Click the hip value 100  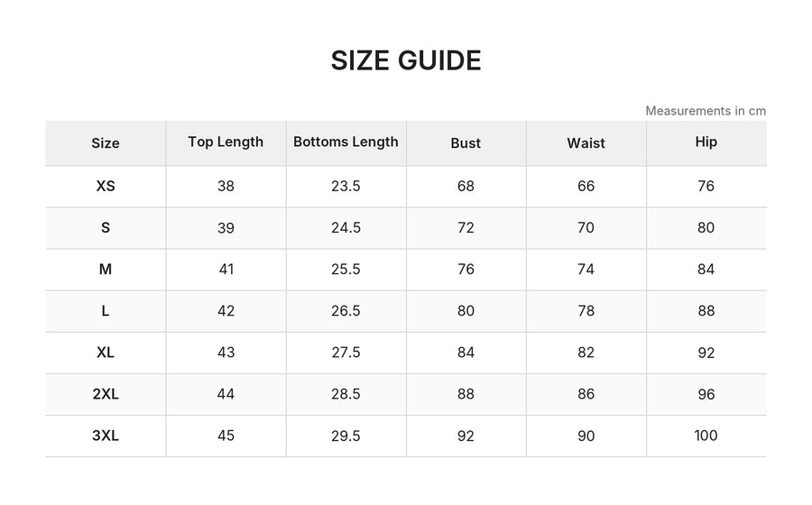pos(706,436)
